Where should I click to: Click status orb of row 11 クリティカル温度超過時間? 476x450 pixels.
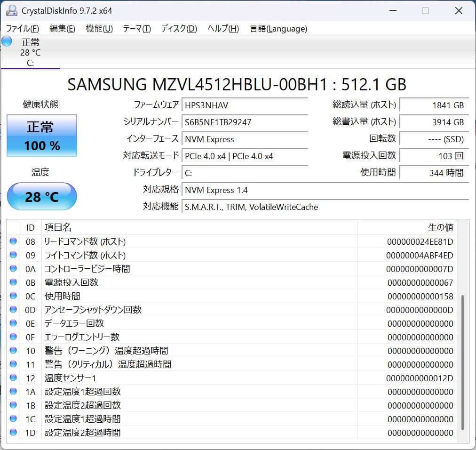[13, 364]
